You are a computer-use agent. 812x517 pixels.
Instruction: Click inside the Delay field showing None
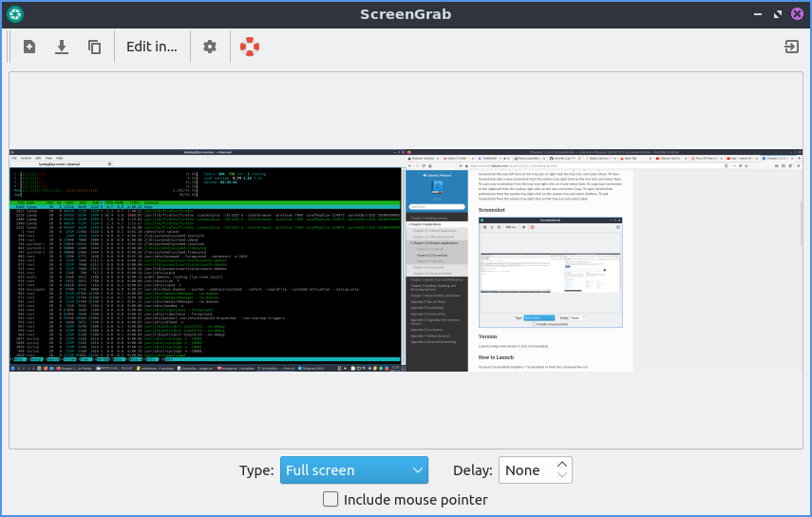click(x=525, y=470)
